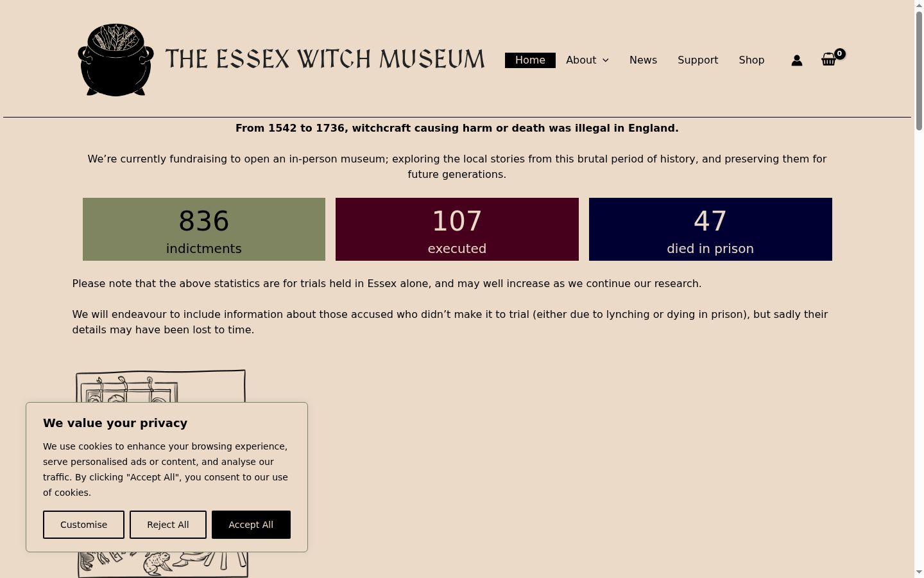The height and width of the screenshot is (578, 924).
Task: Open the News menu item
Action: [x=643, y=60]
